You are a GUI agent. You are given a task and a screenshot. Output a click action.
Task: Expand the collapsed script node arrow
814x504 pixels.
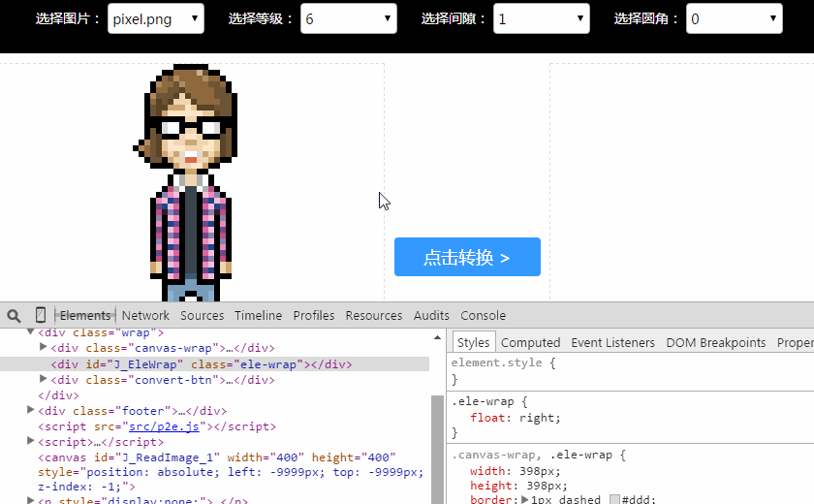coord(31,441)
